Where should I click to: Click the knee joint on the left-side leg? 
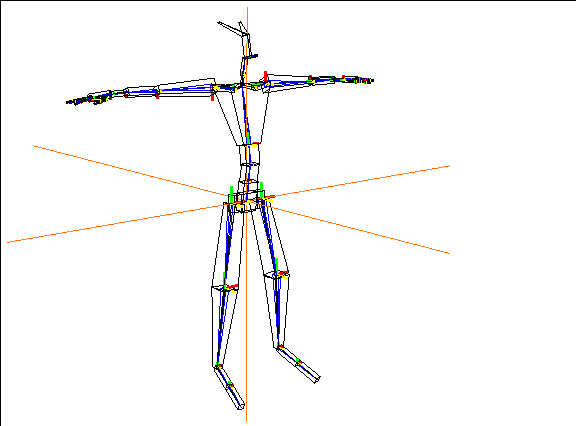coord(227,288)
